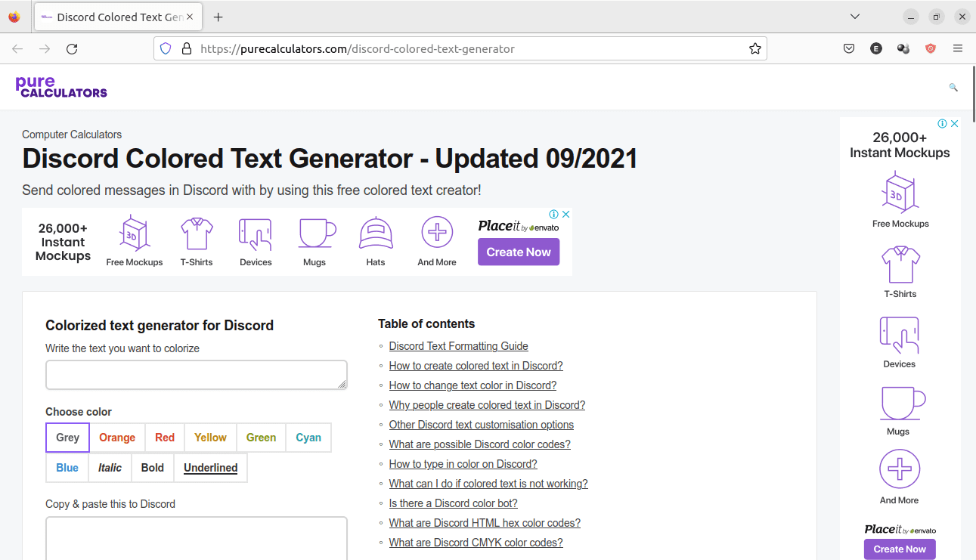This screenshot has height=560, width=976.
Task: Close the sidebar ad with X icon
Action: point(955,124)
